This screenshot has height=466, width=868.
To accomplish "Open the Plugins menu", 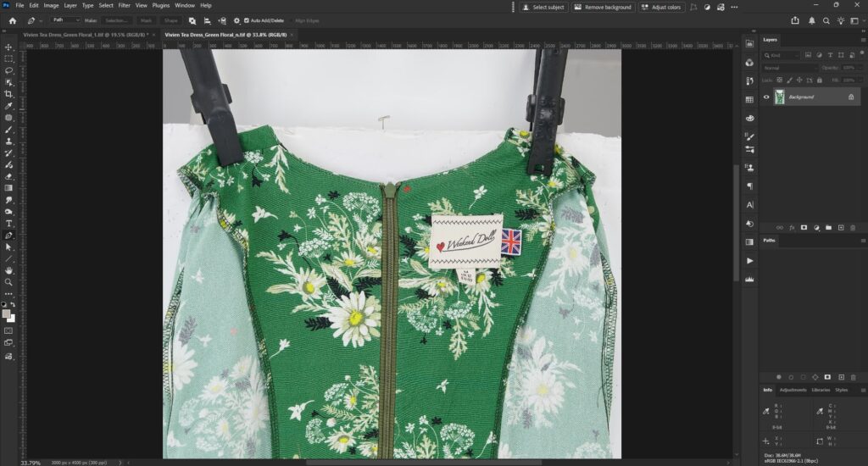I will click(x=160, y=6).
